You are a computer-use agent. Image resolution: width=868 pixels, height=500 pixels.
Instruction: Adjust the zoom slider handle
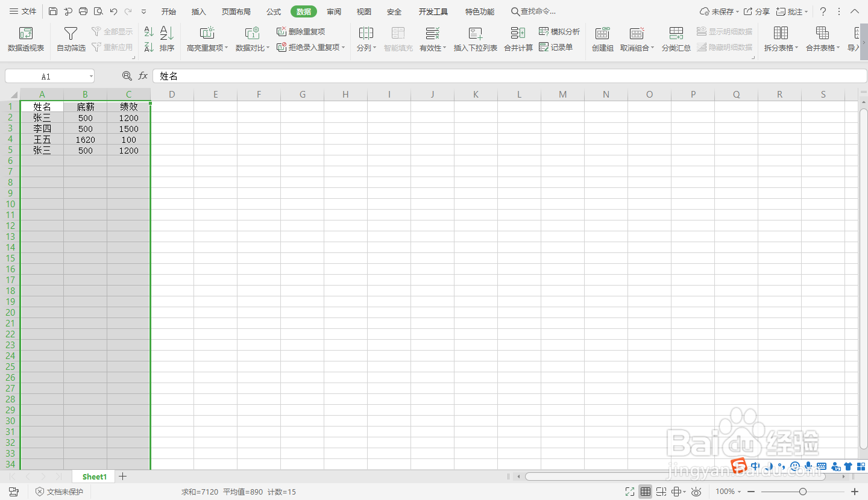(x=803, y=492)
